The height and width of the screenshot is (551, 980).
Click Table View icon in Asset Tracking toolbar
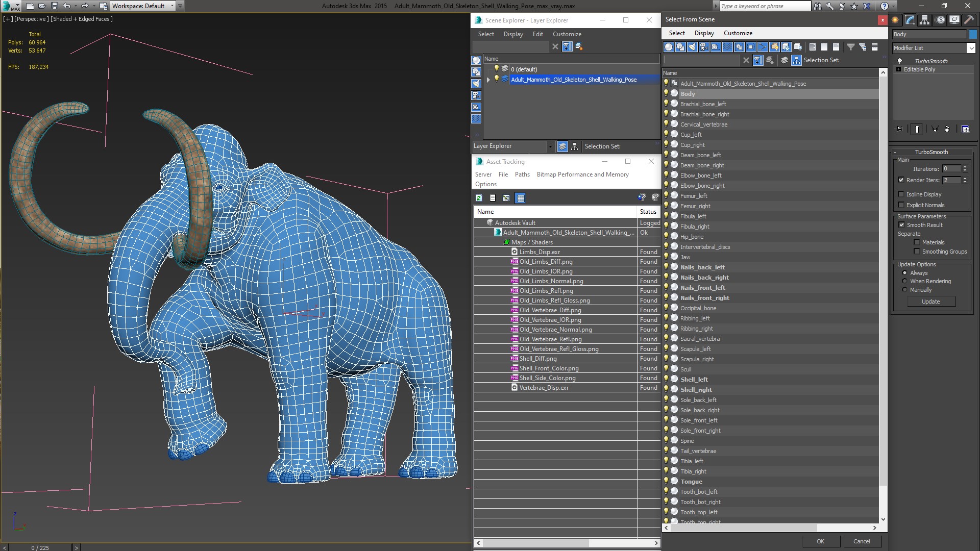coord(520,198)
